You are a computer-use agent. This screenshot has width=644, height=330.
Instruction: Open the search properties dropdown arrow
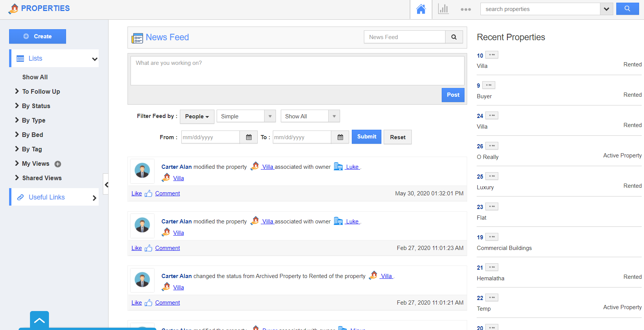tap(606, 9)
